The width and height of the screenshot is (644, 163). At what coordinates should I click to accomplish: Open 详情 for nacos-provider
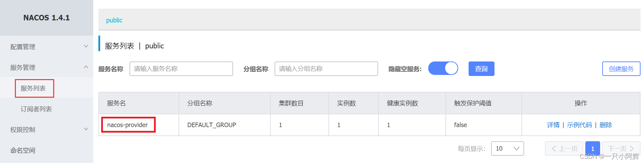tap(553, 125)
